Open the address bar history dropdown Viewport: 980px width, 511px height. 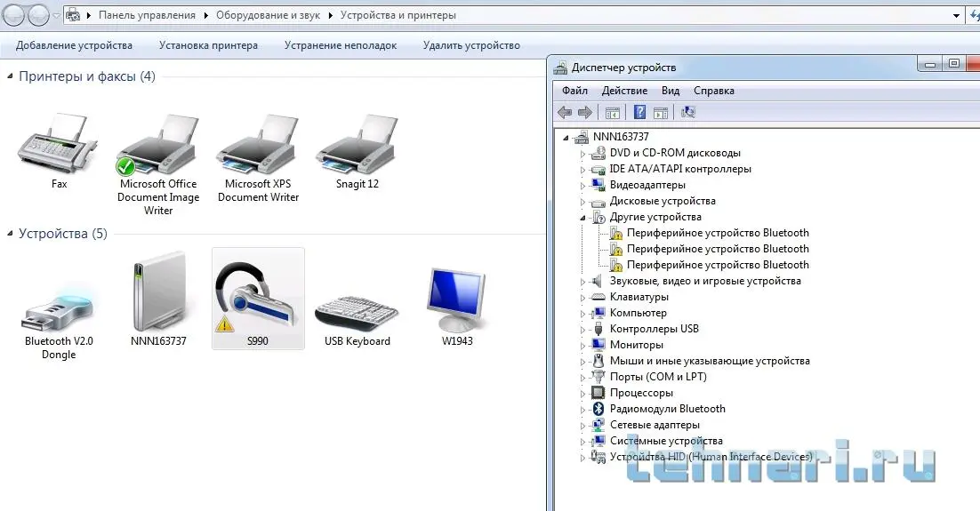pos(956,15)
